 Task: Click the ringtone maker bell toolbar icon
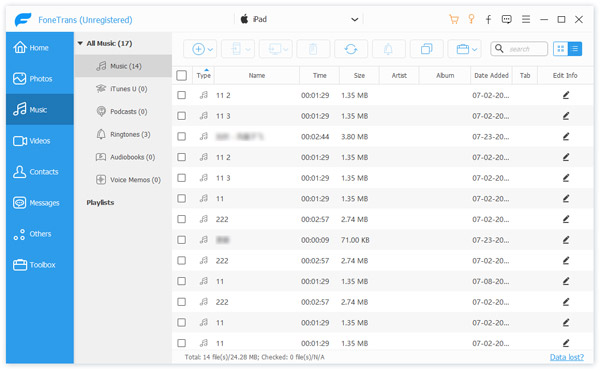tap(388, 49)
